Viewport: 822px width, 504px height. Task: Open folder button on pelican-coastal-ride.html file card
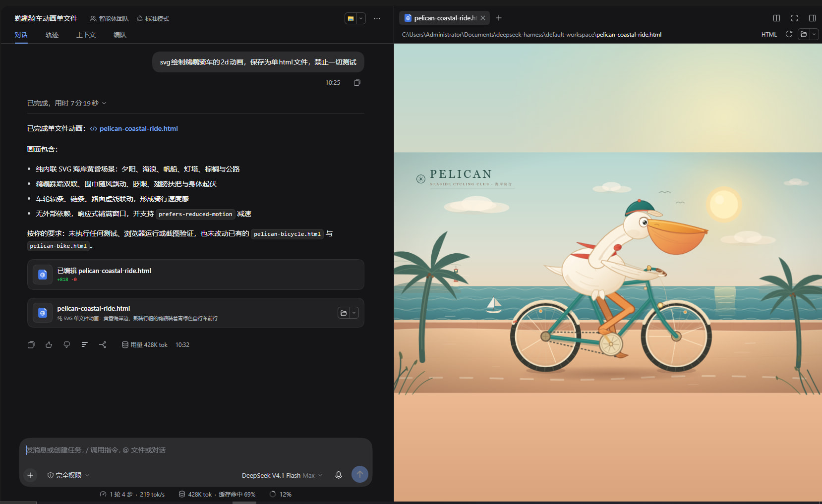click(x=344, y=313)
